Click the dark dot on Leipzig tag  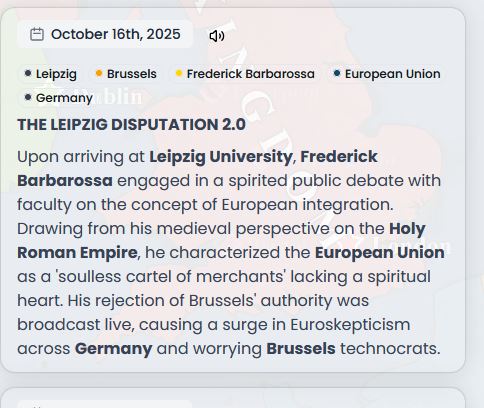pos(28,73)
